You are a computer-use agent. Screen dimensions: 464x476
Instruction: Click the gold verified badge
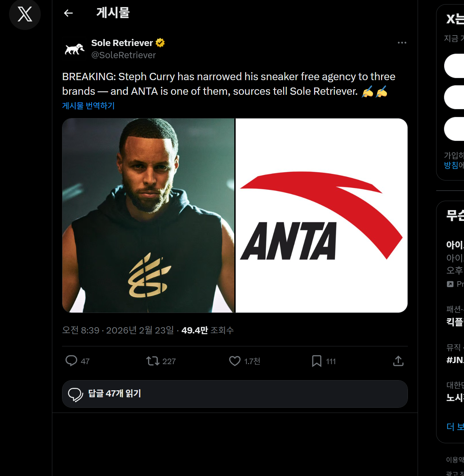click(x=160, y=43)
